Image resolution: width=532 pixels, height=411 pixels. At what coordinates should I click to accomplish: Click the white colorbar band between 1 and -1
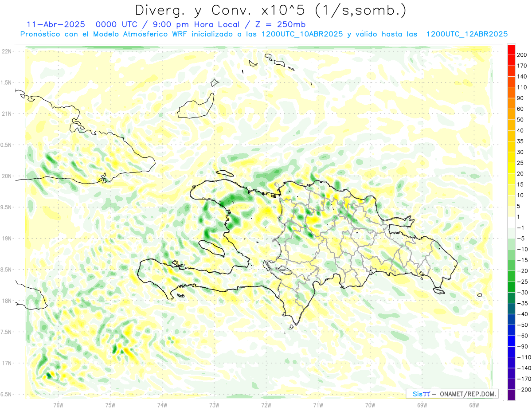click(511, 223)
